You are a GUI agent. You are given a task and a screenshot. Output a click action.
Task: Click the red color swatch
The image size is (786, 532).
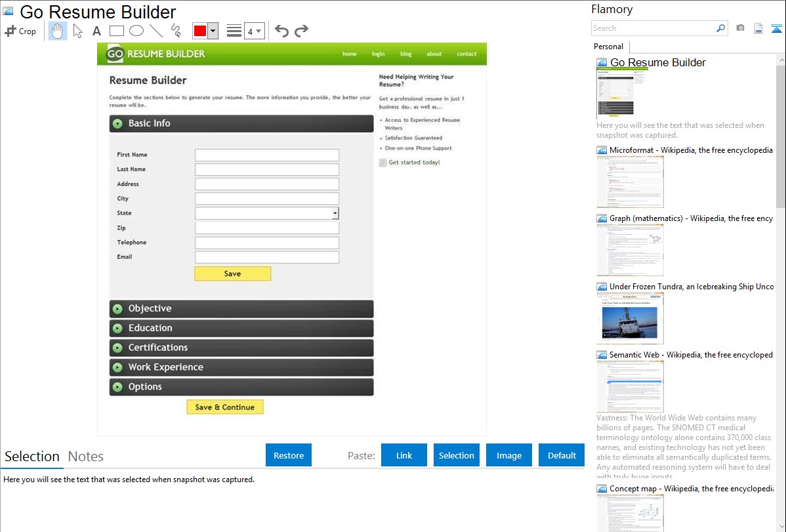[200, 31]
